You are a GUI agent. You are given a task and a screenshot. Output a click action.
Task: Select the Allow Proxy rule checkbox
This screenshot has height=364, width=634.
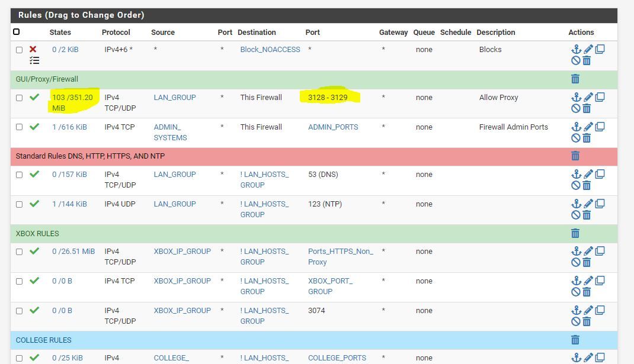click(x=19, y=98)
